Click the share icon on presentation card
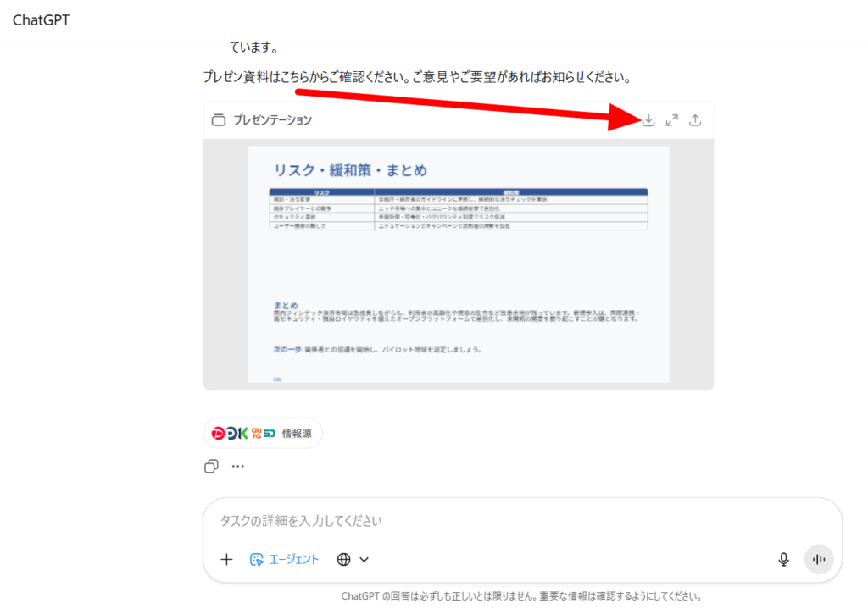 point(695,120)
